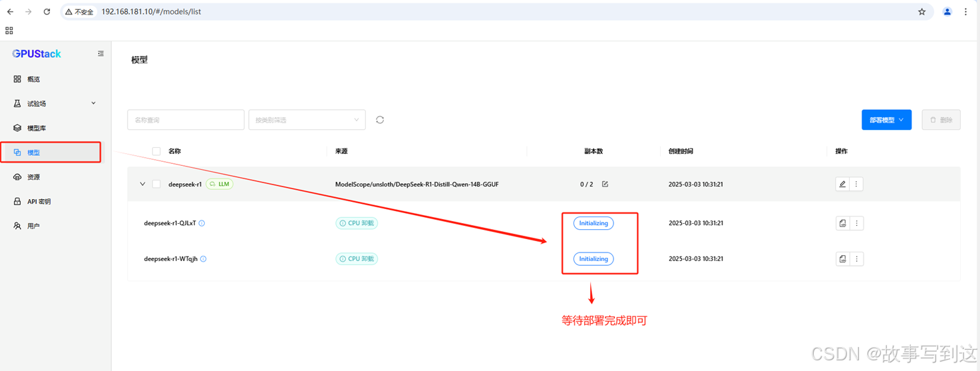Click the 来源 column header
980x371 pixels.
point(341,151)
